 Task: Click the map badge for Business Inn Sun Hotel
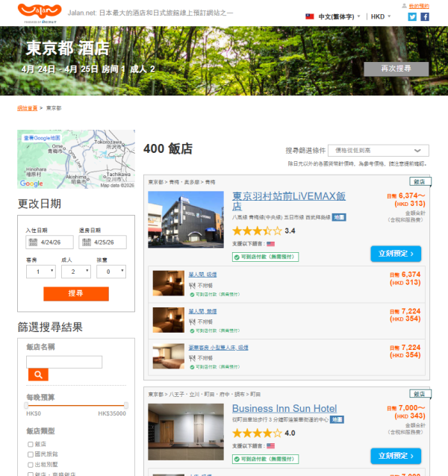click(337, 419)
